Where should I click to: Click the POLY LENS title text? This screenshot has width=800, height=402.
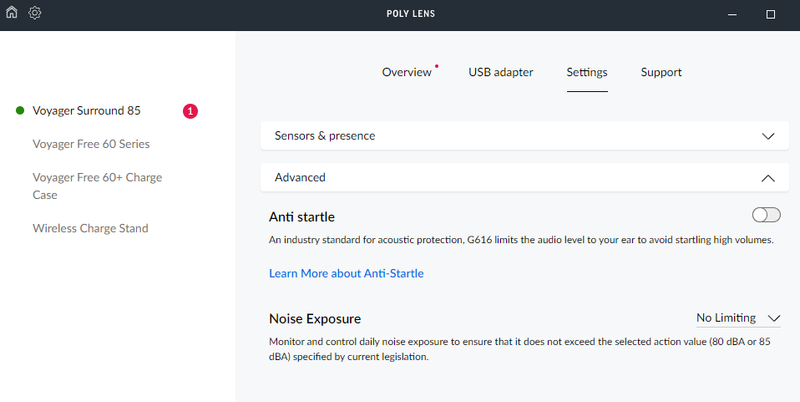[x=411, y=14]
